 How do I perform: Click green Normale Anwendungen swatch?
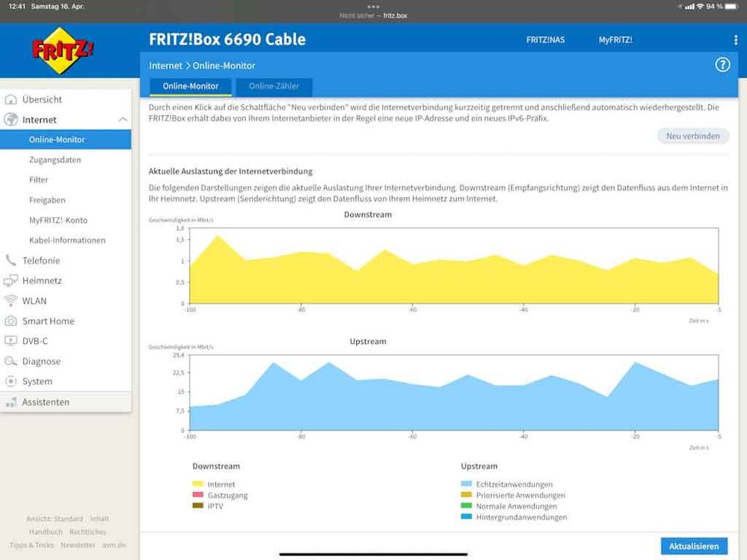click(467, 505)
